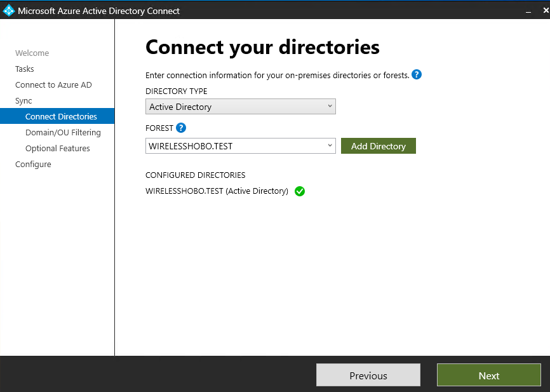Click the help icon next to FOREST
The width and height of the screenshot is (550, 392).
[x=181, y=128]
